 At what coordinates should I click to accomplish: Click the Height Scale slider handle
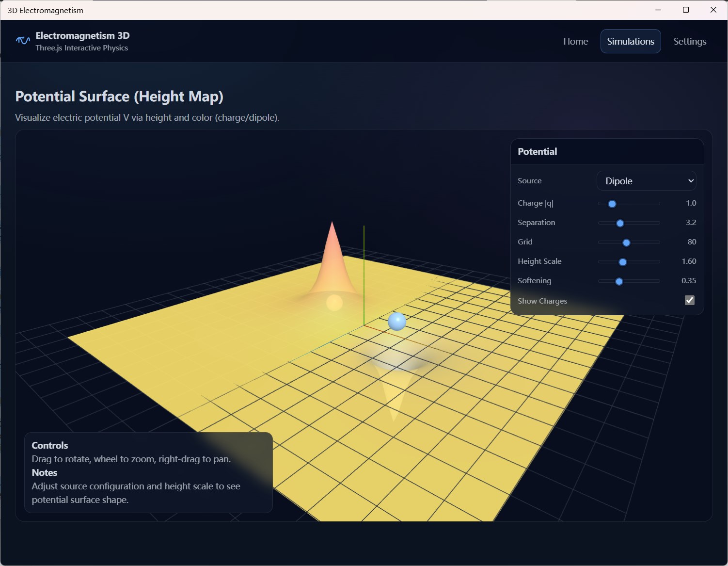(622, 262)
